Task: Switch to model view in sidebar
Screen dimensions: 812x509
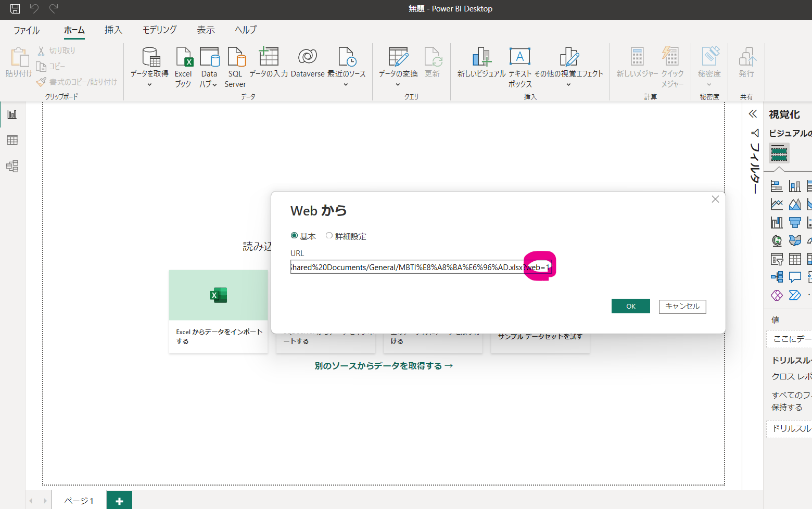Action: (12, 166)
